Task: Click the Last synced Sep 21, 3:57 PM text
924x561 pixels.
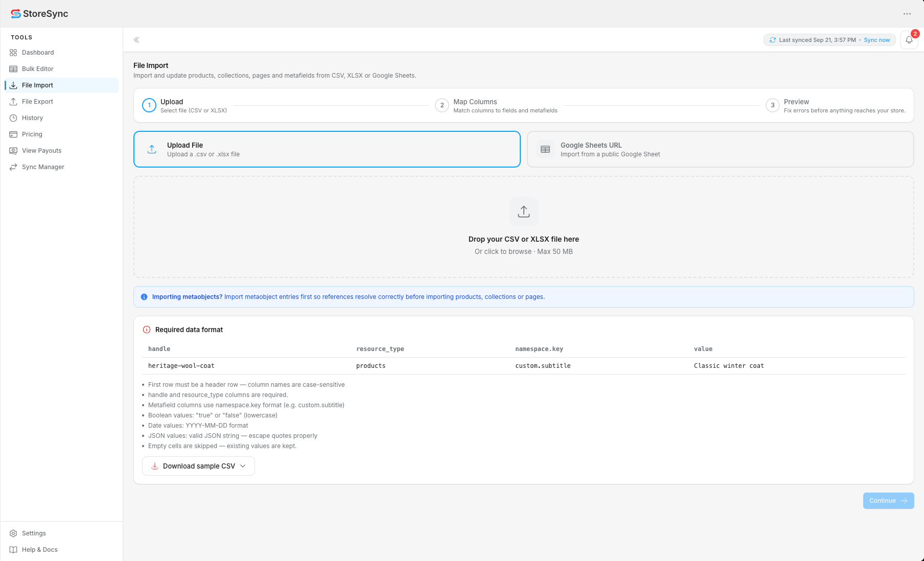Action: click(817, 40)
